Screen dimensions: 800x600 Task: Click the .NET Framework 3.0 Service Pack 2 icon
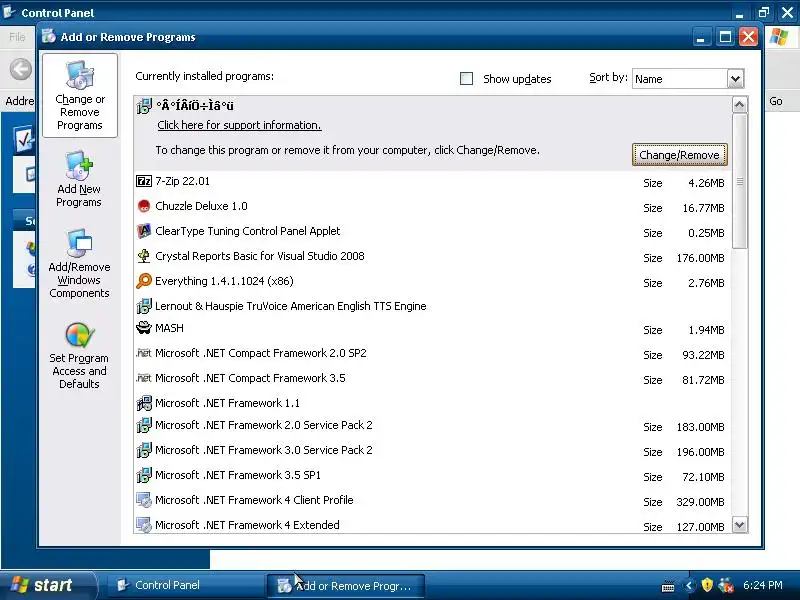pos(144,450)
